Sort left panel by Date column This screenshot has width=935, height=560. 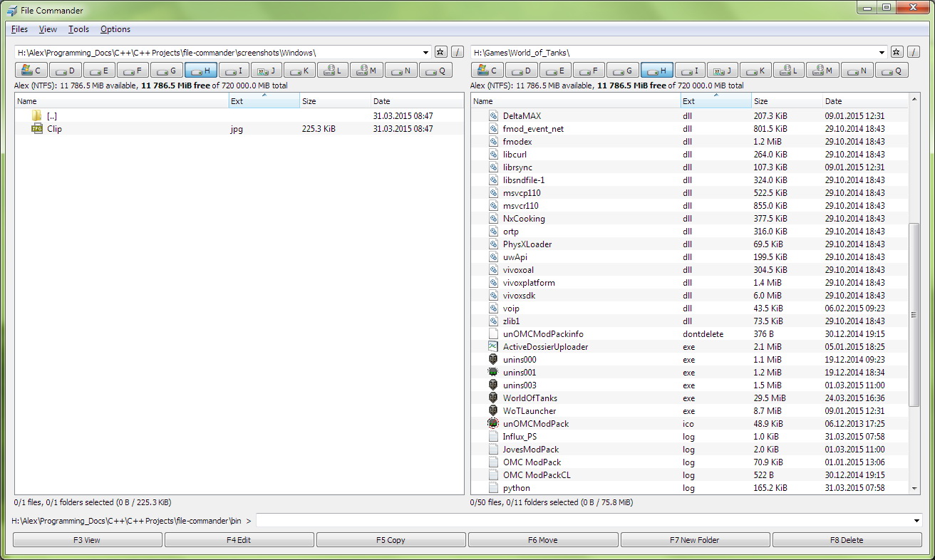tap(417, 101)
